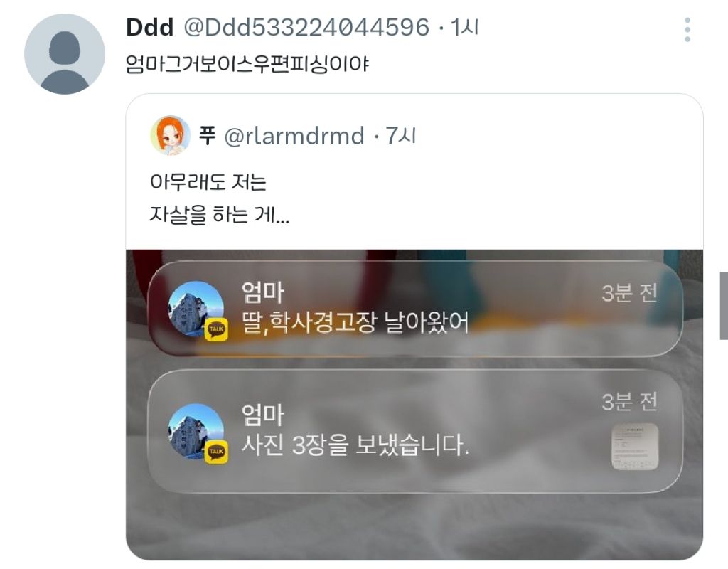
Task: Click the 푸 display name in quoted tweet
Action: pyautogui.click(x=207, y=136)
